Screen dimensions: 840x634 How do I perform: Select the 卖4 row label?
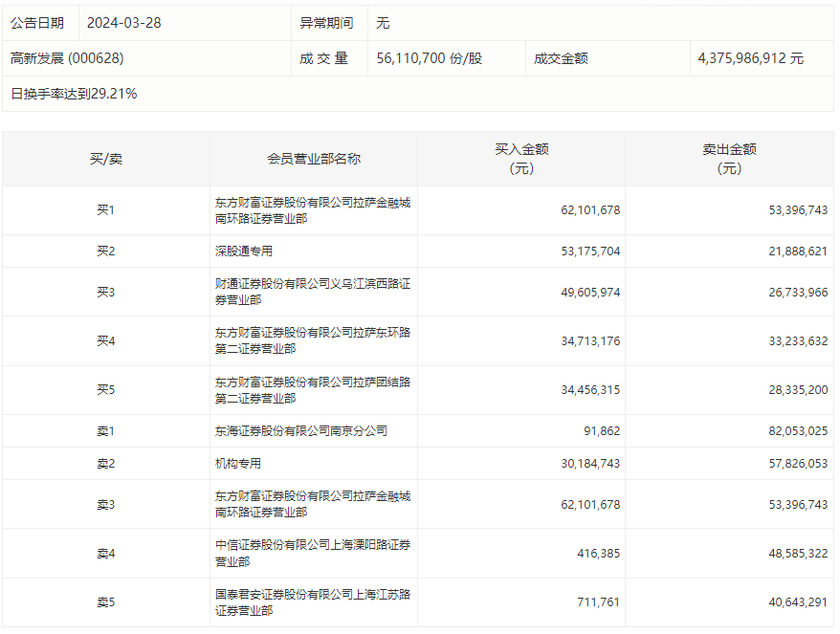tap(106, 553)
